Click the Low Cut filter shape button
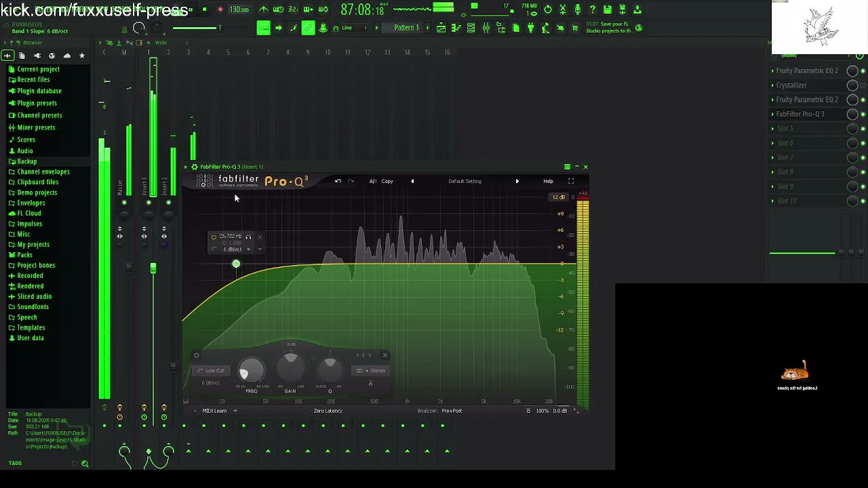Screen dimensions: 868x488 coord(212,371)
